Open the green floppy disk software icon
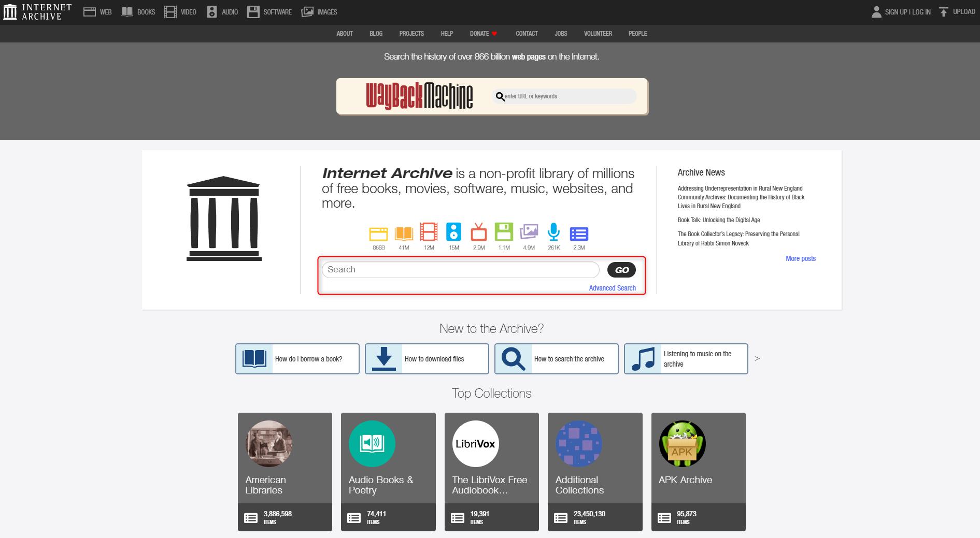Viewport: 980px width, 538px height. point(504,232)
